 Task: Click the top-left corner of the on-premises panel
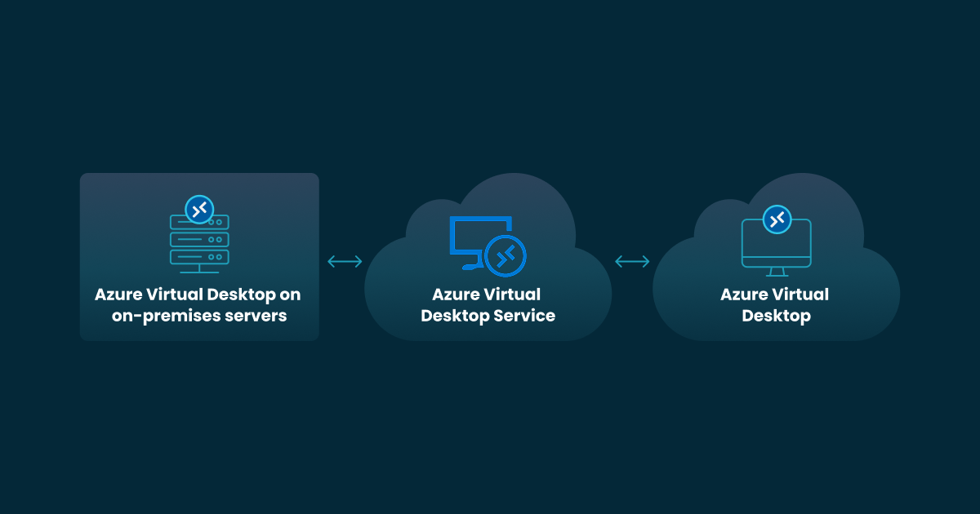(x=85, y=178)
